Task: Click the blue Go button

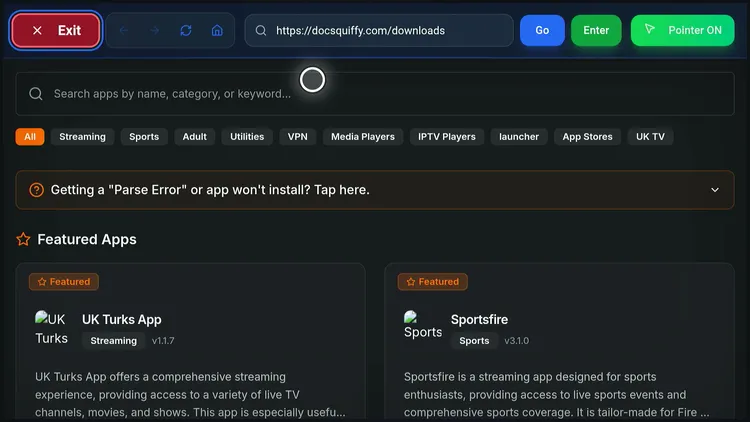Action: (542, 31)
